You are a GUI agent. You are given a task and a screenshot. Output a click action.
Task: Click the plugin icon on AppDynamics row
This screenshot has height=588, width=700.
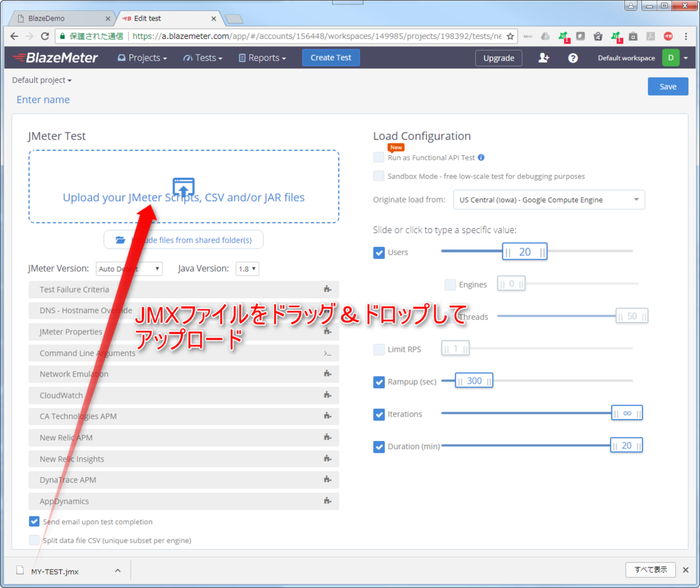[327, 501]
